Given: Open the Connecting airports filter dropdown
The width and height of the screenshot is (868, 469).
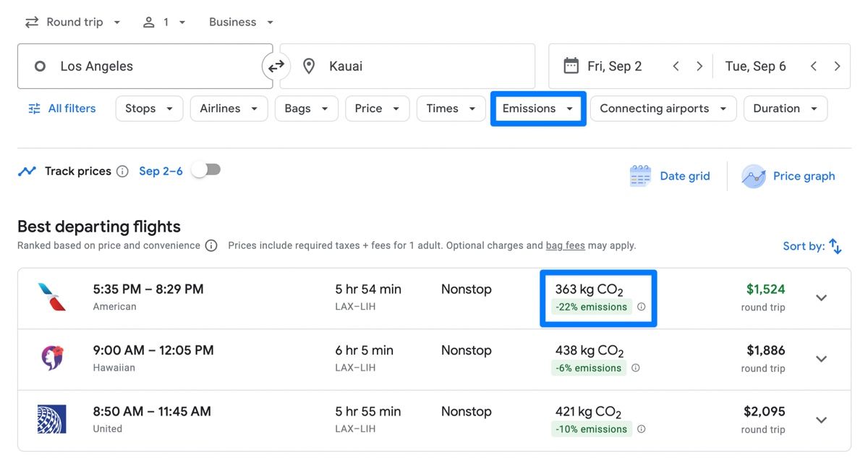Looking at the screenshot, I should [x=663, y=109].
